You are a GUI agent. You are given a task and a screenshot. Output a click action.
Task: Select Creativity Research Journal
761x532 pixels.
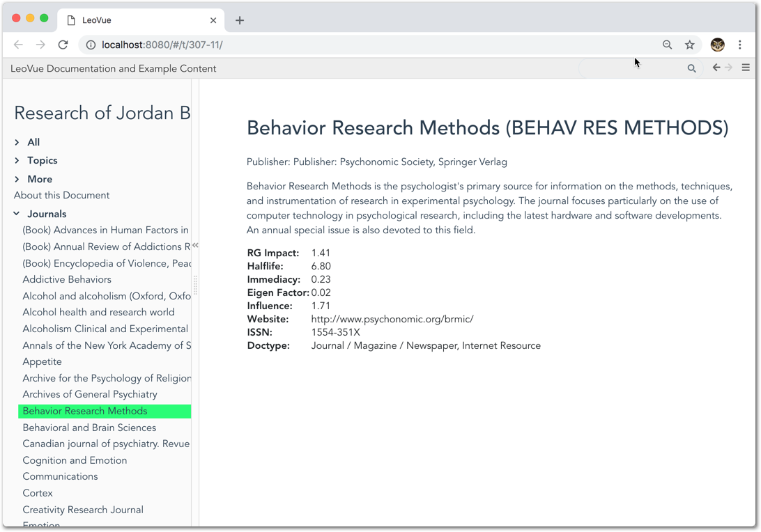pos(83,510)
